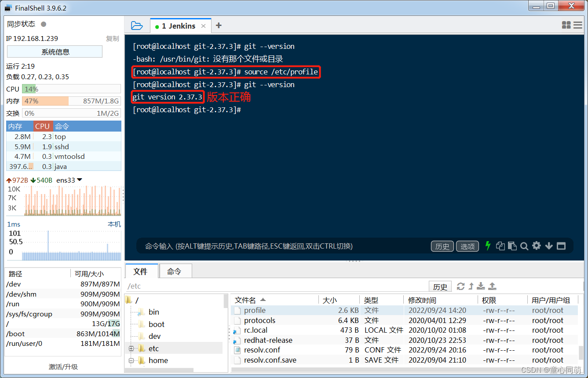
Task: Open the 选项 button in terminal bar
Action: tap(467, 246)
